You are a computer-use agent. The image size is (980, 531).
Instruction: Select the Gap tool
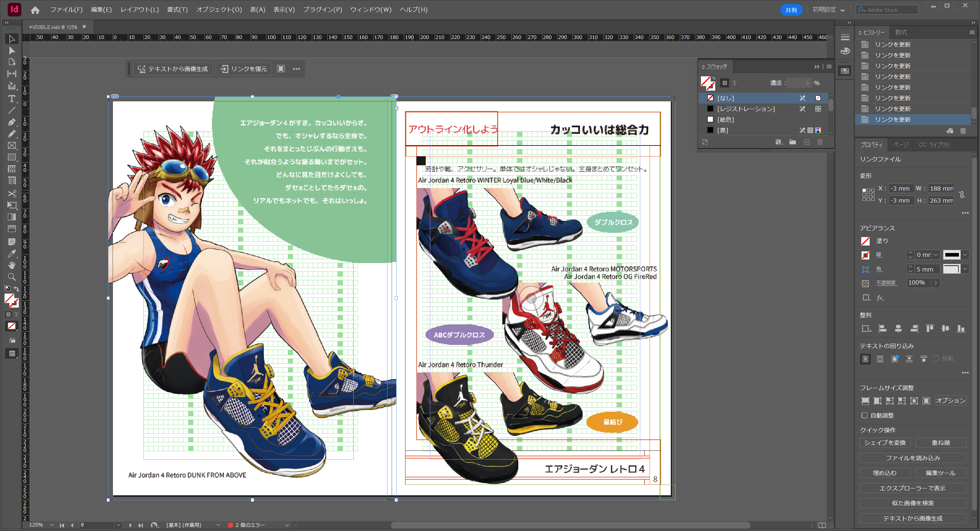[12, 74]
